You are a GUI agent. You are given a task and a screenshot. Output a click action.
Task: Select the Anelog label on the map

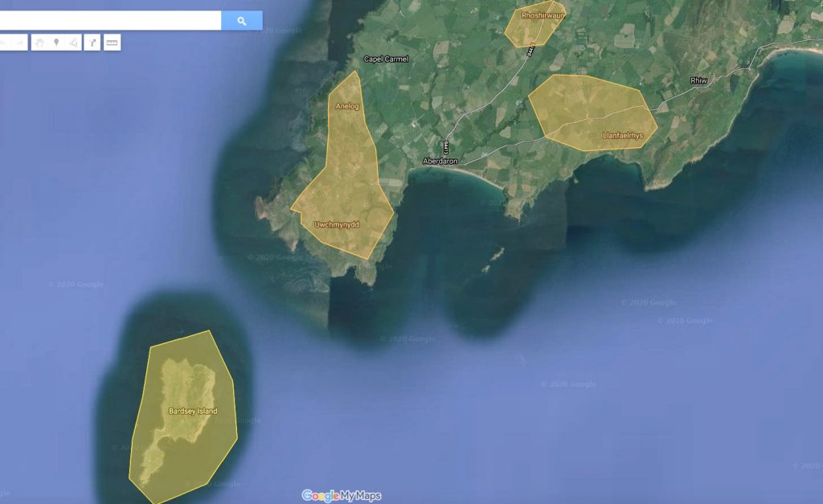coord(347,106)
